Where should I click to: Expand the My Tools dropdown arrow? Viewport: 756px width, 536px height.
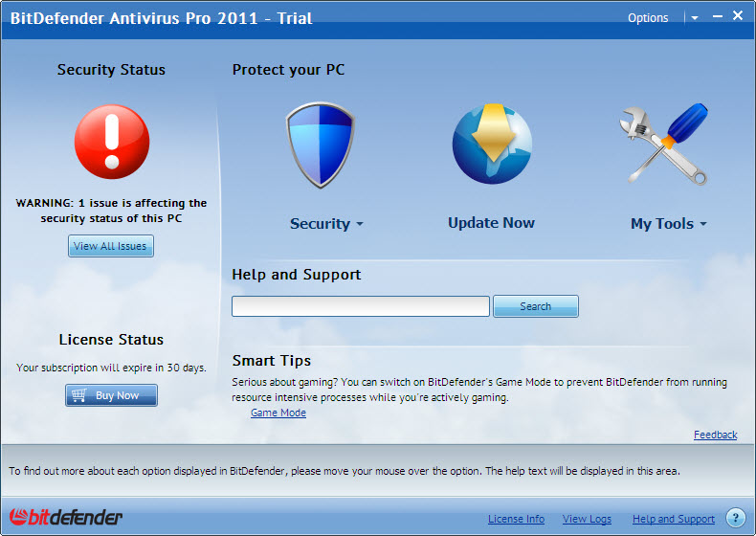(x=703, y=225)
